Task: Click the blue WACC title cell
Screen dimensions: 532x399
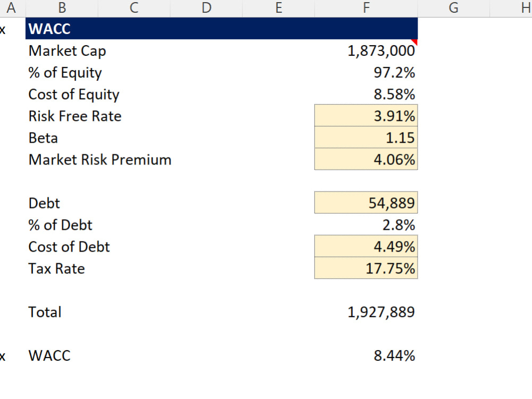Action: (221, 29)
